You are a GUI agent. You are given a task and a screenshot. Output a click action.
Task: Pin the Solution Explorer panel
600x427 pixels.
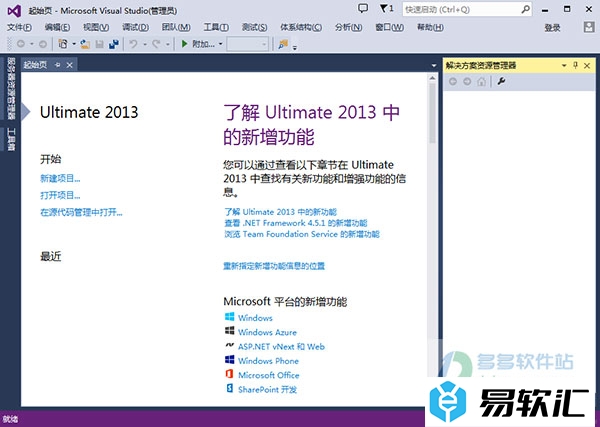pyautogui.click(x=576, y=65)
